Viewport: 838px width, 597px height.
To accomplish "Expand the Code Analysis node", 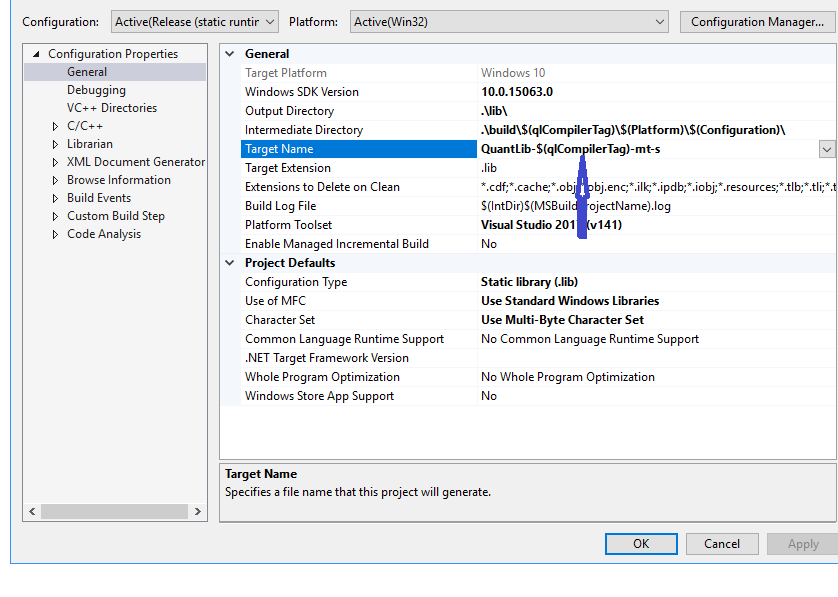I will (x=56, y=234).
